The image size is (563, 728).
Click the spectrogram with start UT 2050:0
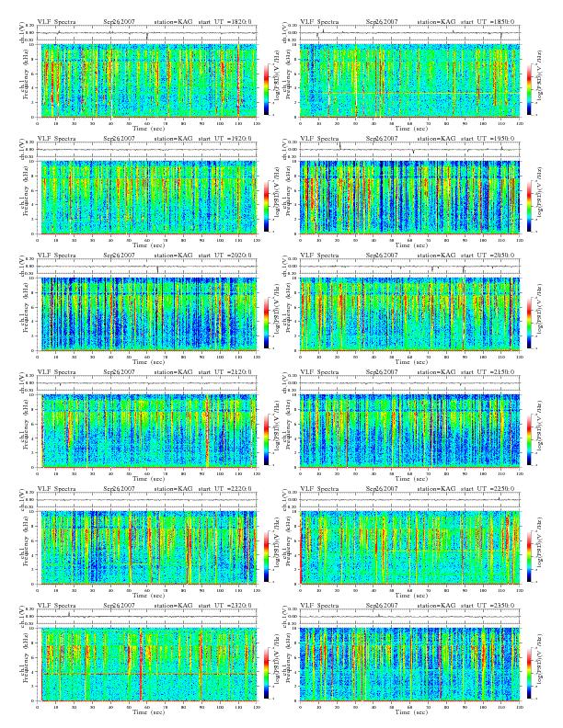tap(410, 313)
